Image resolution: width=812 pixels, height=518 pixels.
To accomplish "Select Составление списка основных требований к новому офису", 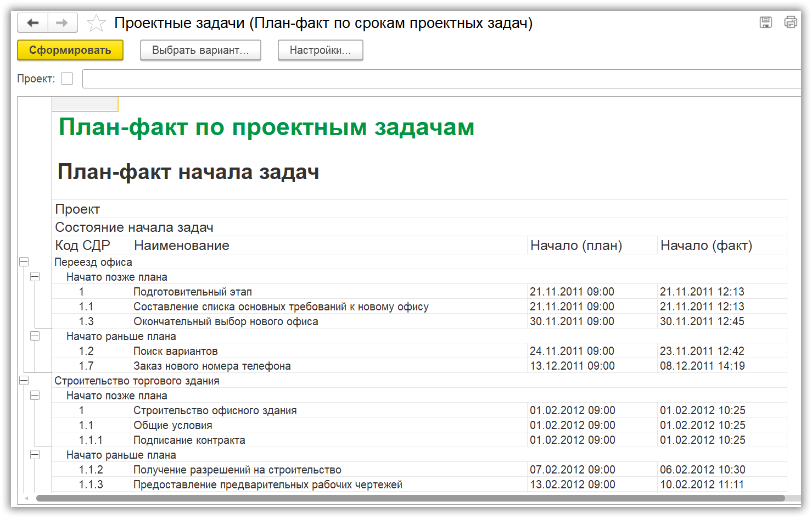I will [329, 307].
